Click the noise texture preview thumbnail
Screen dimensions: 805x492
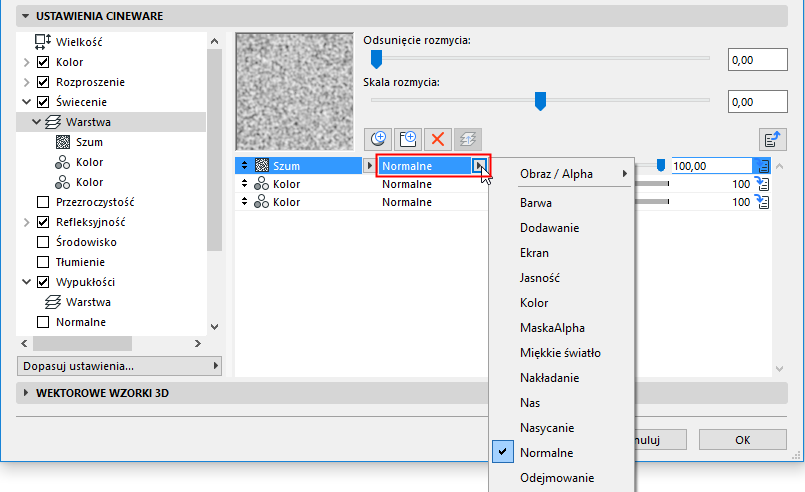pyautogui.click(x=295, y=91)
